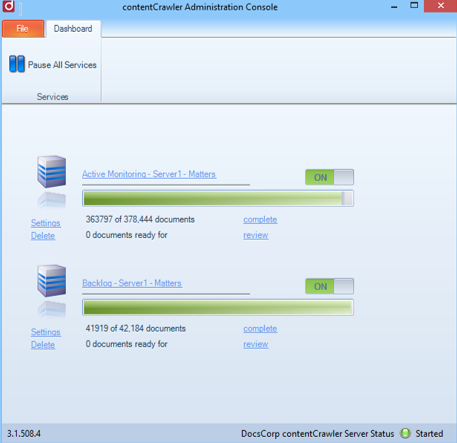The width and height of the screenshot is (457, 443).
Task: Delete the Active Monitoring service
Action: pos(43,236)
